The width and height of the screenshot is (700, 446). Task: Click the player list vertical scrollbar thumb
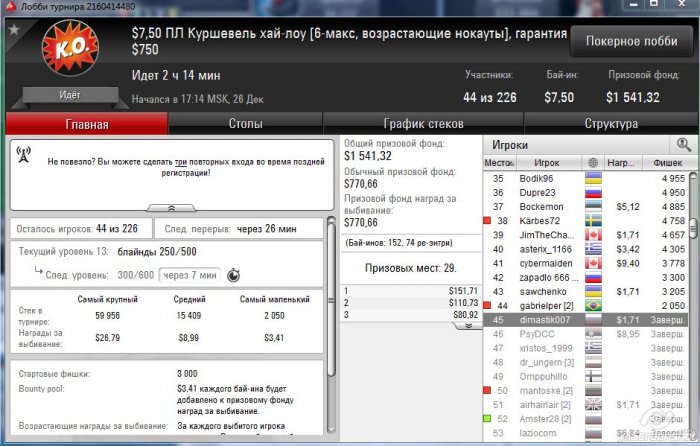pos(693,228)
